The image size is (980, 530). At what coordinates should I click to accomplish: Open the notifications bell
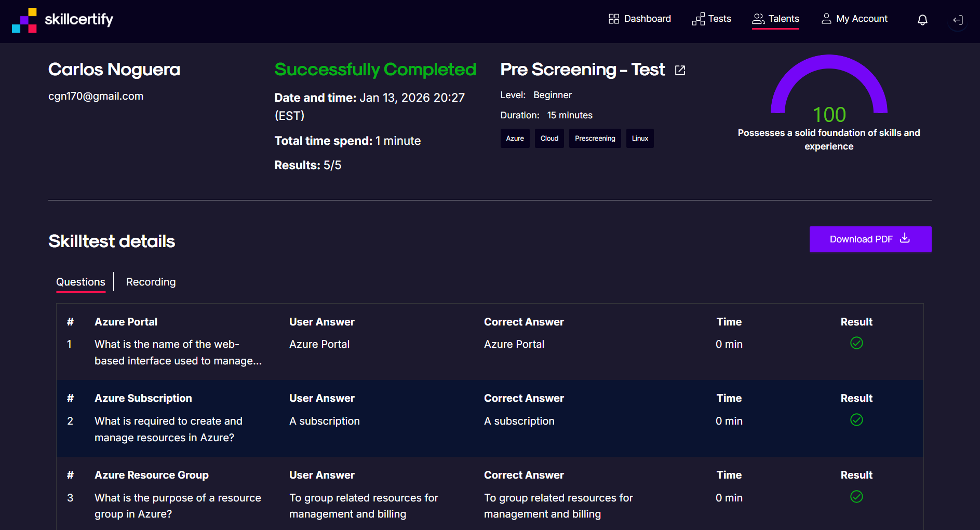pyautogui.click(x=922, y=20)
